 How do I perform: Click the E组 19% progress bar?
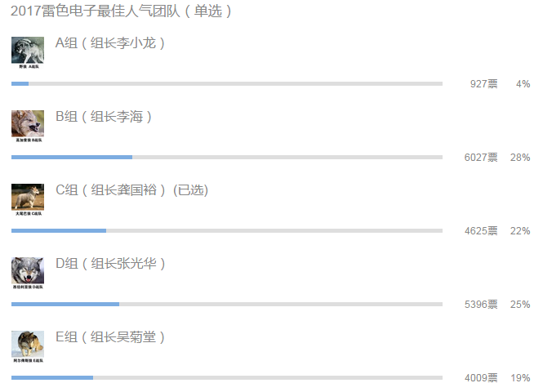[x=227, y=377]
